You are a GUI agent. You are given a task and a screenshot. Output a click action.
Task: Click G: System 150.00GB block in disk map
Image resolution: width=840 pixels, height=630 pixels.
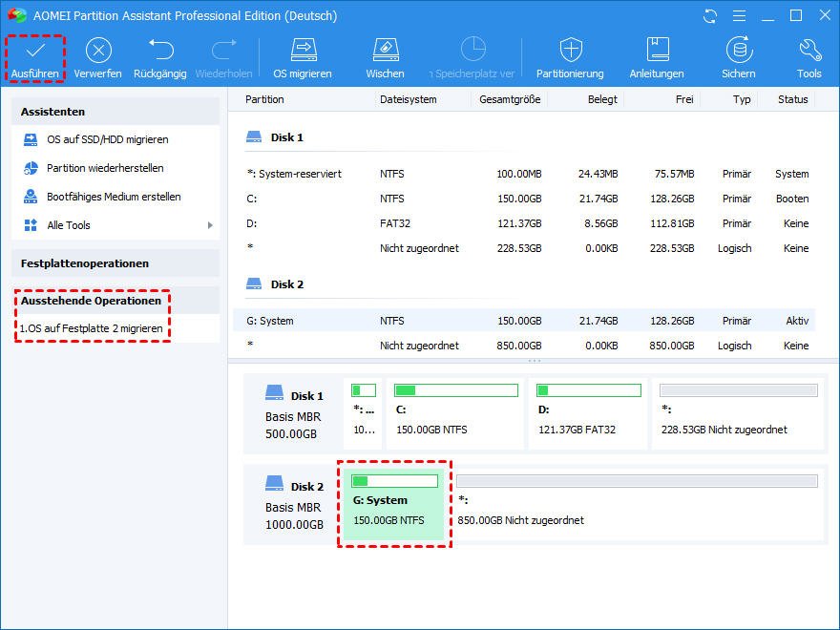pyautogui.click(x=393, y=504)
